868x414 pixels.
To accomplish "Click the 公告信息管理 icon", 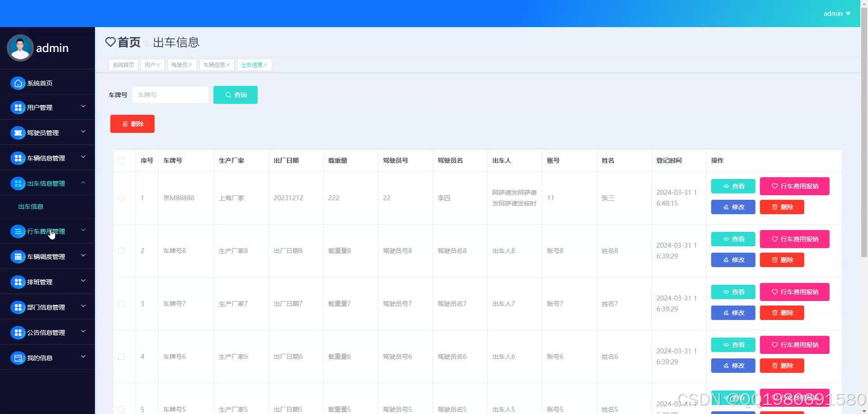I will [x=18, y=333].
